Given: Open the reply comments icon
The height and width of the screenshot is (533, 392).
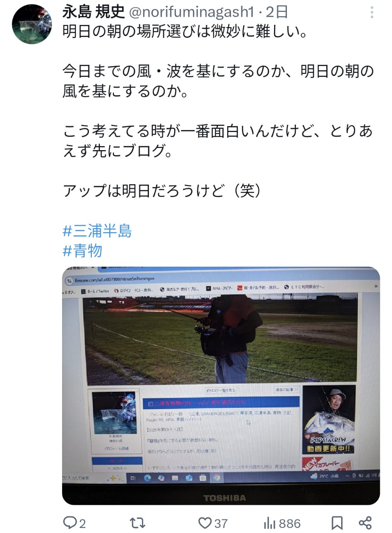Looking at the screenshot, I should point(70,523).
